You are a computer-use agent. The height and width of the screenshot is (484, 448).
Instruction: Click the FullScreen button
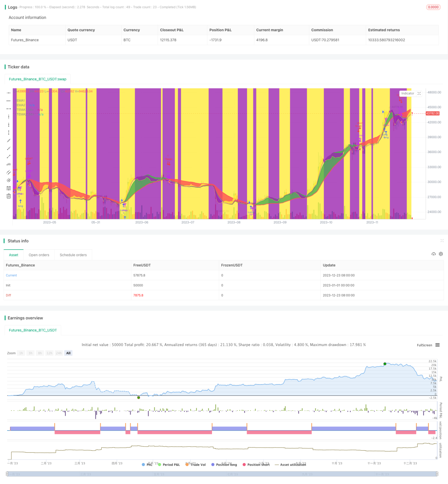coord(424,345)
